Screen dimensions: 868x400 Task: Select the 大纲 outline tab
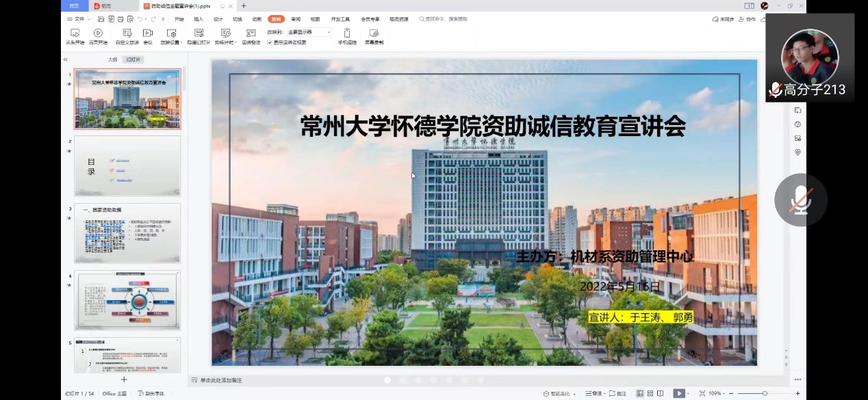coord(112,59)
